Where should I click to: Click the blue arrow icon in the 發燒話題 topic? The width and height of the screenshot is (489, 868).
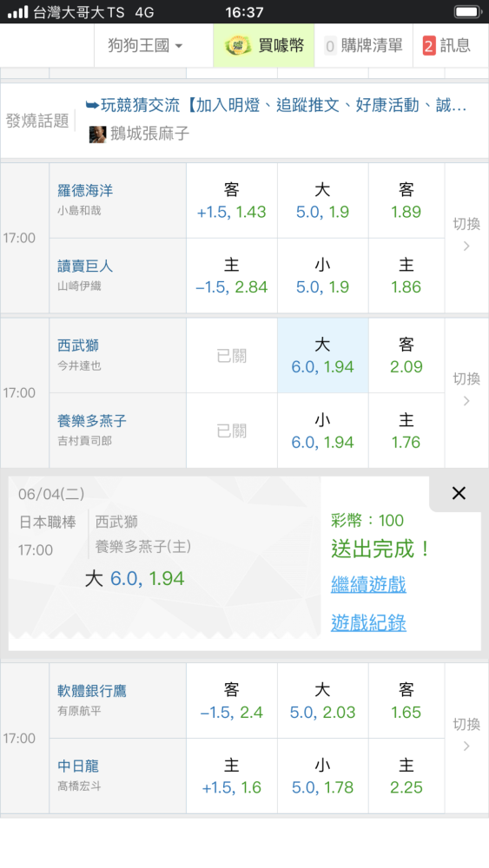[92, 105]
